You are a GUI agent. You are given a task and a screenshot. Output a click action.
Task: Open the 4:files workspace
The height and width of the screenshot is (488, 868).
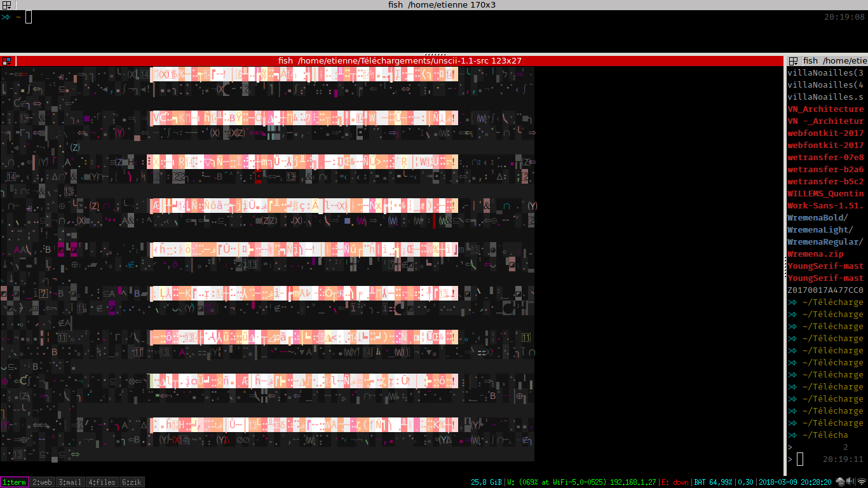[x=102, y=482]
